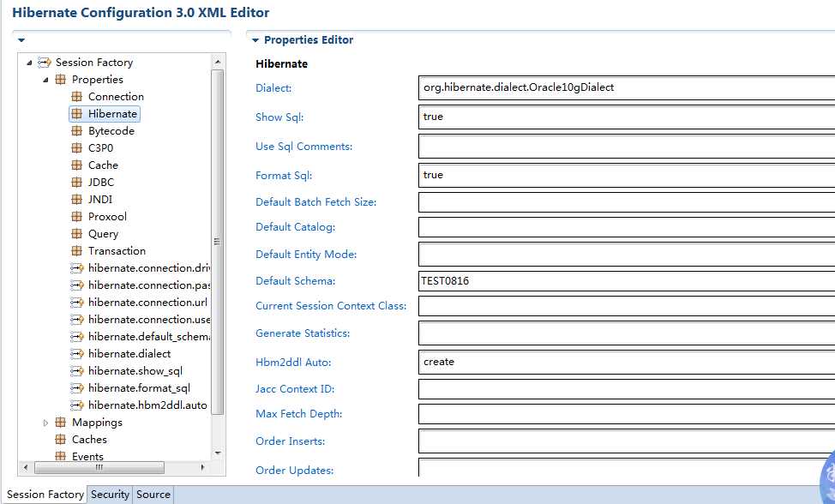Viewport: 835px width, 504px height.
Task: Click the Transaction grid icon
Action: [76, 250]
